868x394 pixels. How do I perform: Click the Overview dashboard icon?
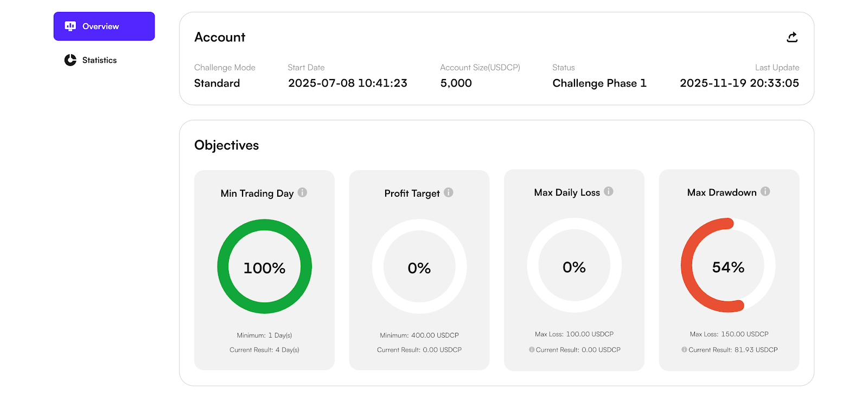70,26
